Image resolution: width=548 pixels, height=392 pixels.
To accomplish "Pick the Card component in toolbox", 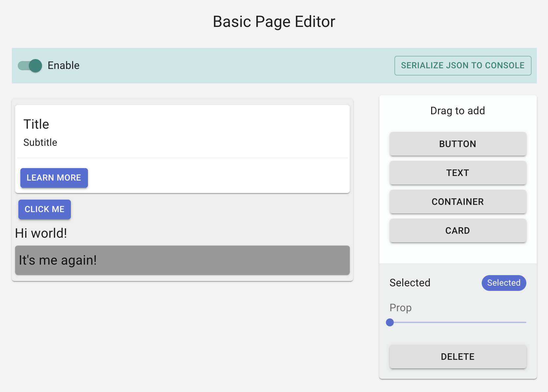I will click(457, 231).
